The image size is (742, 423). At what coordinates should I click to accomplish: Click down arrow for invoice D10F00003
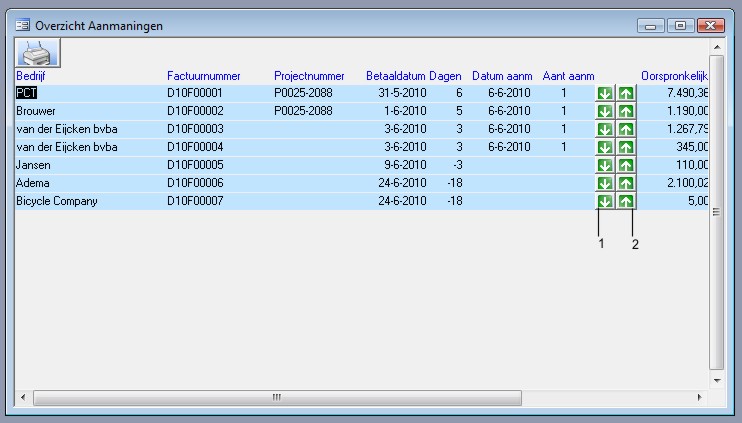pyautogui.click(x=604, y=129)
